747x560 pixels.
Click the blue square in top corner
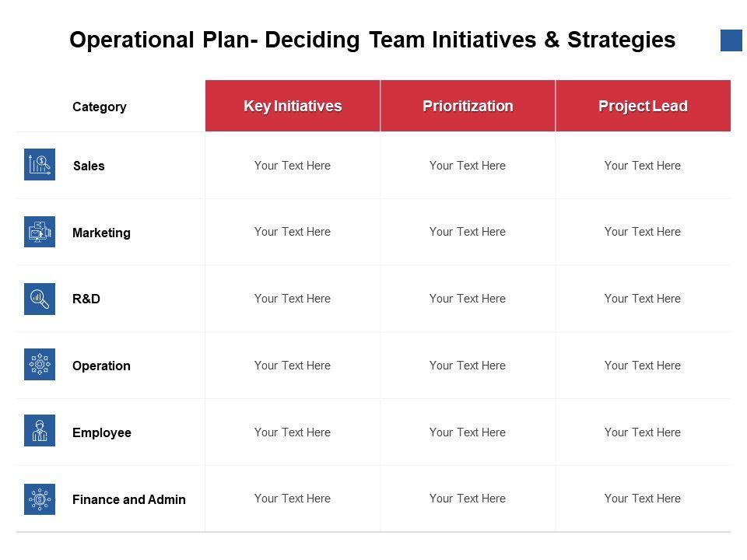point(731,40)
